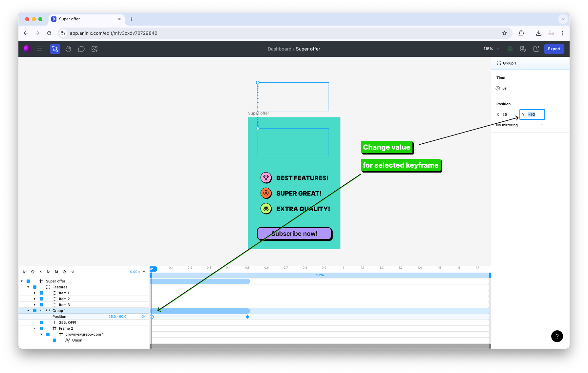The image size is (588, 373).
Task: Click the timeline horizontal scrollbar
Action: (320, 346)
